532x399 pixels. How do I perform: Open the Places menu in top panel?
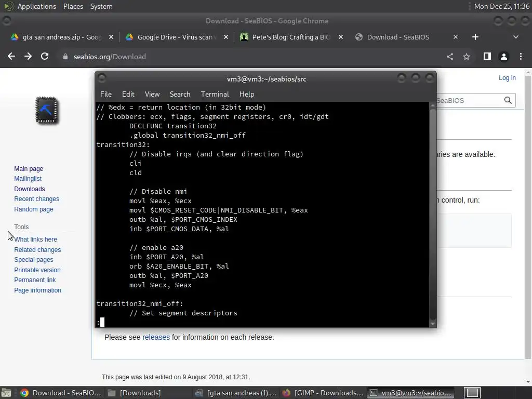tap(73, 6)
